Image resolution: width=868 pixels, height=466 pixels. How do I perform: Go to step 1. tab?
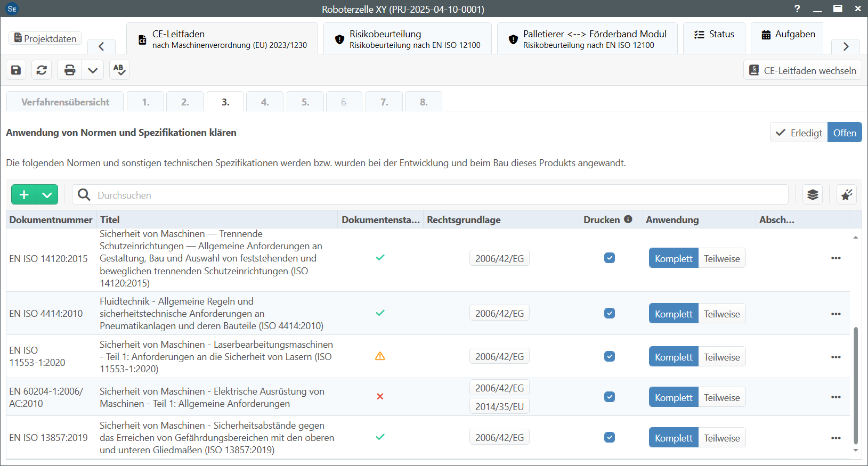(x=145, y=102)
